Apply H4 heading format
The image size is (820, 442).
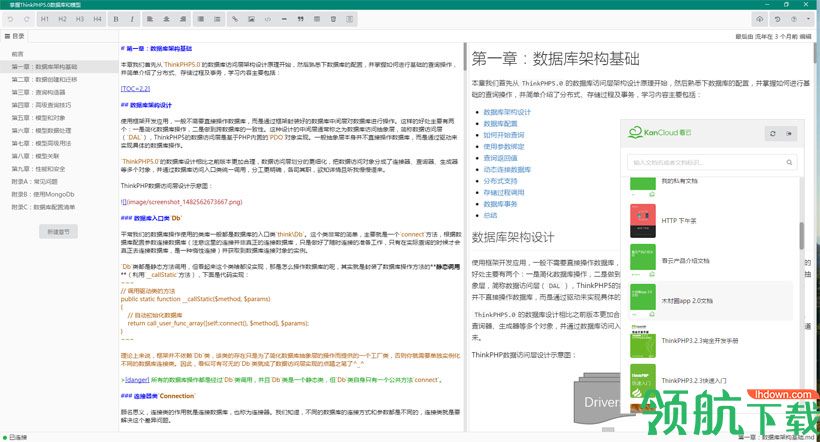[x=97, y=19]
